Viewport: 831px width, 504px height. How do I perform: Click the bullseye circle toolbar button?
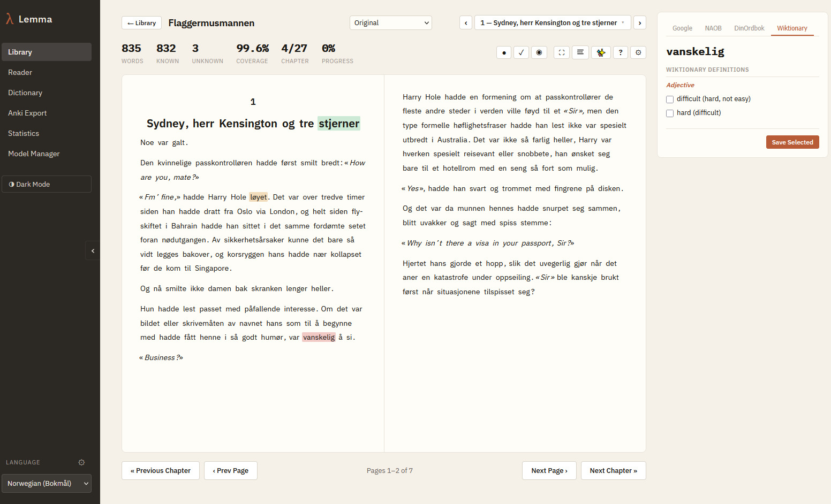(539, 52)
